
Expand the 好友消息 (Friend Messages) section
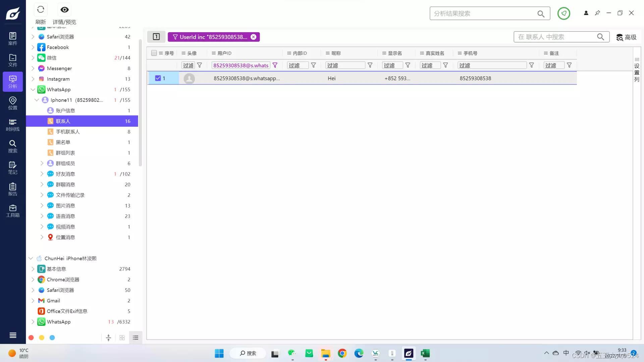42,174
